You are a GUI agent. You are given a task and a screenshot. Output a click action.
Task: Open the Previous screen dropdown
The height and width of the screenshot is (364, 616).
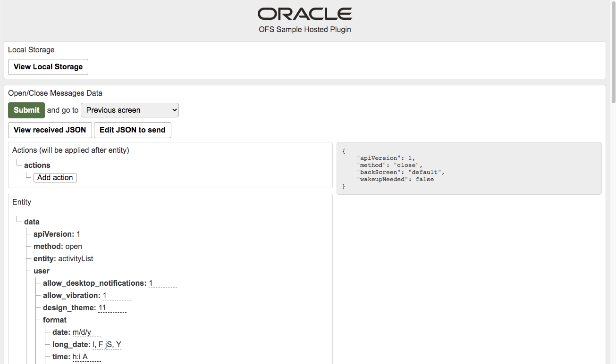point(129,110)
